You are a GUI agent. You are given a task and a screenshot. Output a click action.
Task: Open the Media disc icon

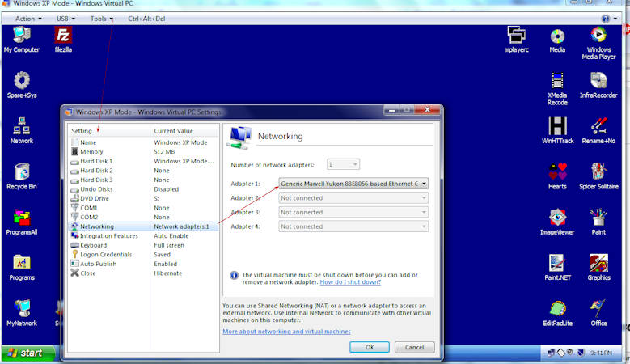558,40
